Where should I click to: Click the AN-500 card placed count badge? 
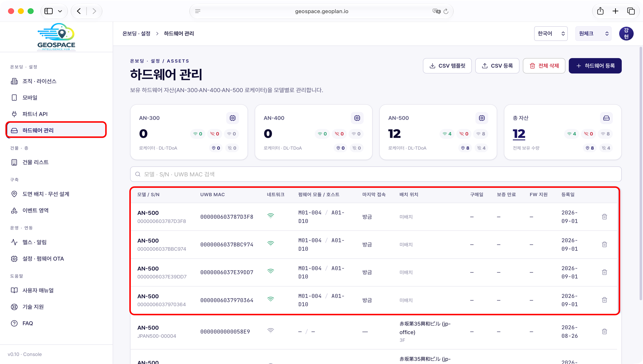[465, 148]
